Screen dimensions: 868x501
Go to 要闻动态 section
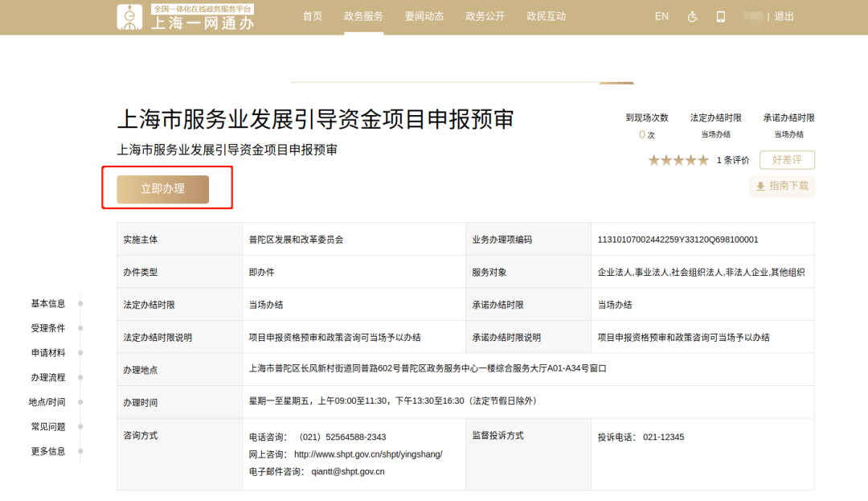click(x=424, y=17)
